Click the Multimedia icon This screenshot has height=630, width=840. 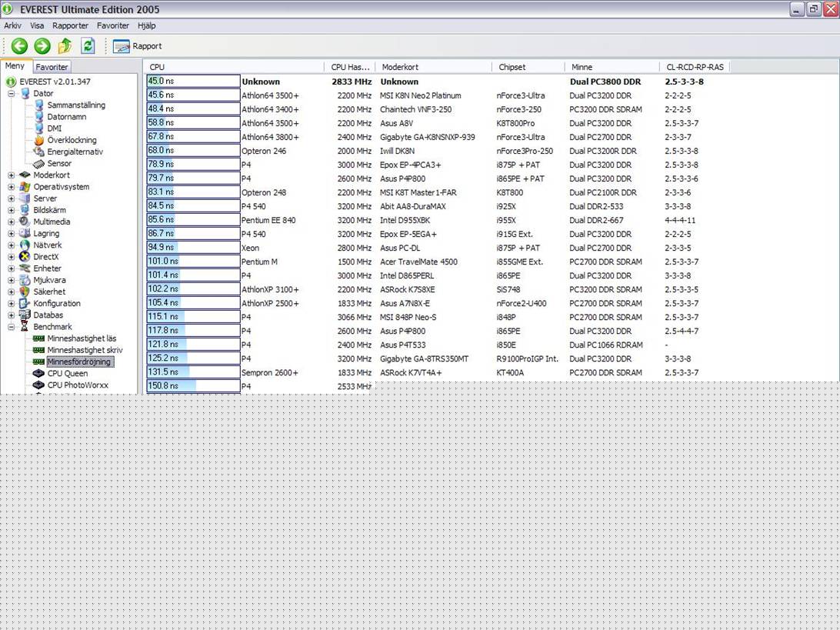point(25,222)
